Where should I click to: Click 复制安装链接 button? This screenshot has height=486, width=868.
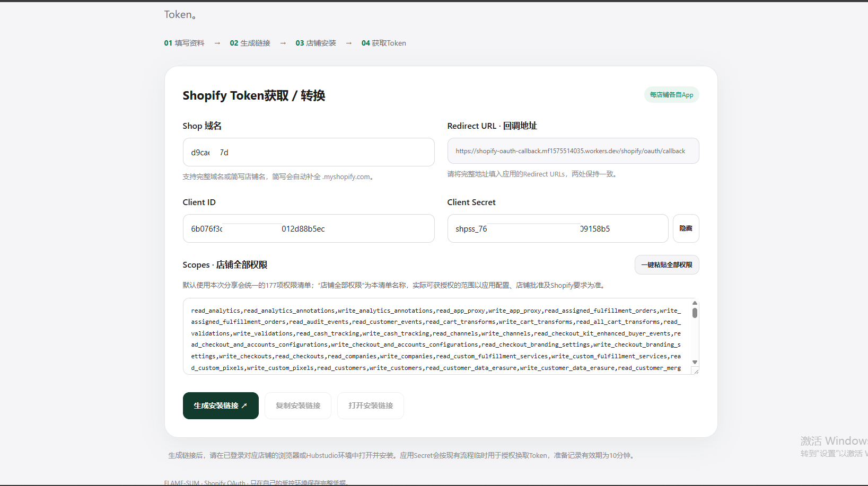pos(298,405)
